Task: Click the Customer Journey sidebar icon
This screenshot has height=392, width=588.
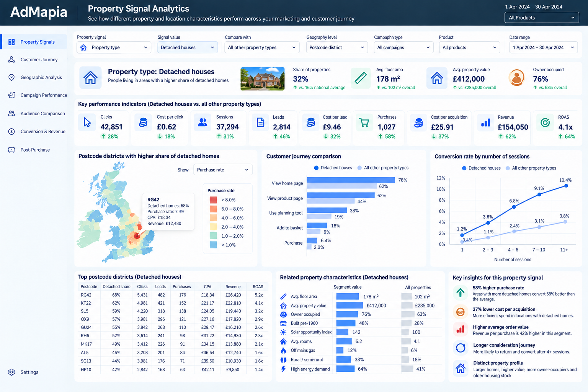Action: pos(11,59)
